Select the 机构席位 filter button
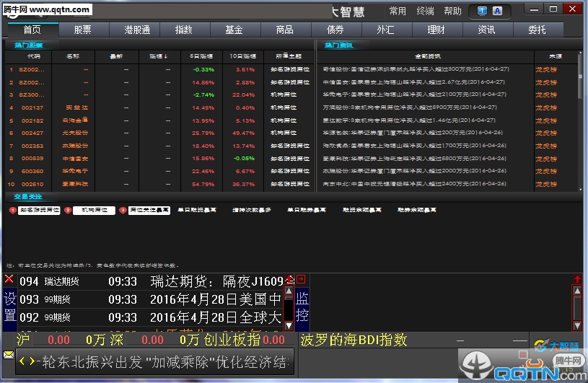The image size is (588, 383). click(x=94, y=210)
